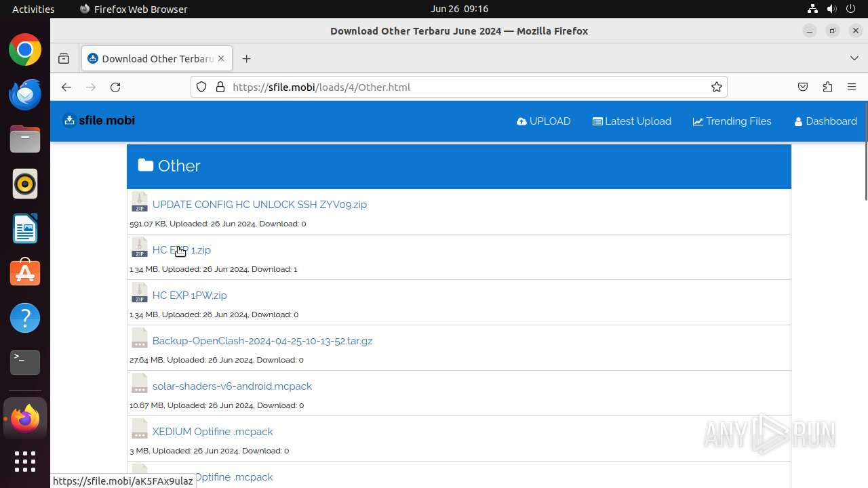Click the Firefox dock icon

click(x=25, y=418)
